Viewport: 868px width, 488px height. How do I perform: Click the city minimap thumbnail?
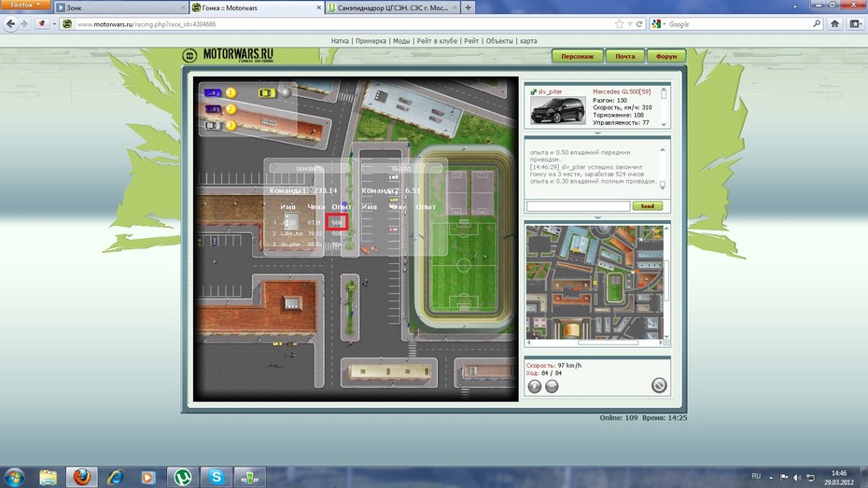pyautogui.click(x=595, y=282)
